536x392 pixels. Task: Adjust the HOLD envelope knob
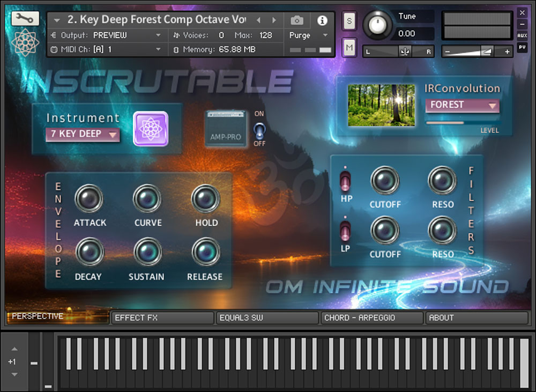205,198
